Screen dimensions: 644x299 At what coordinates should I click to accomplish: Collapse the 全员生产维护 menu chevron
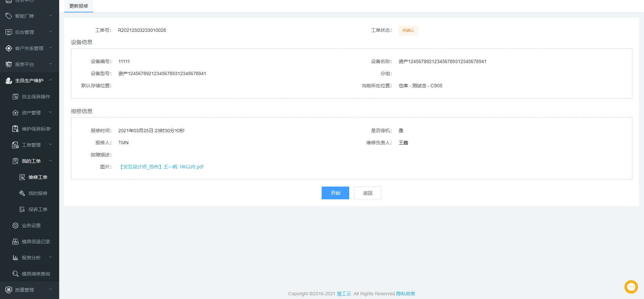[50, 80]
